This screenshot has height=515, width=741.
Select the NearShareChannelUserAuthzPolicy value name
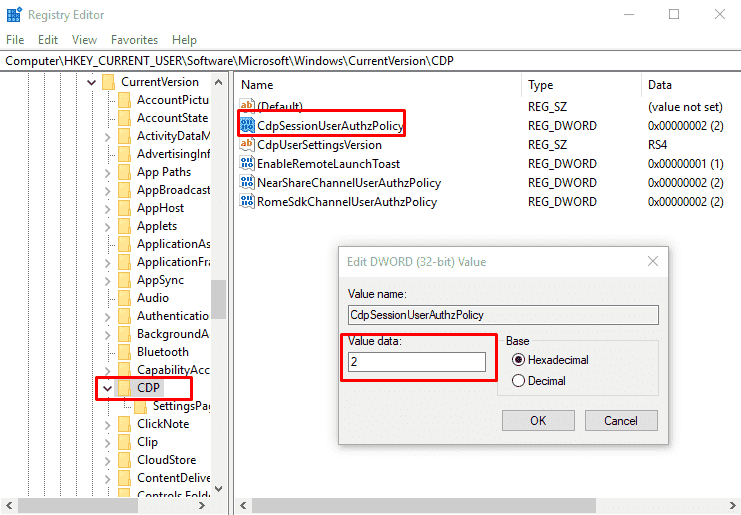point(349,183)
